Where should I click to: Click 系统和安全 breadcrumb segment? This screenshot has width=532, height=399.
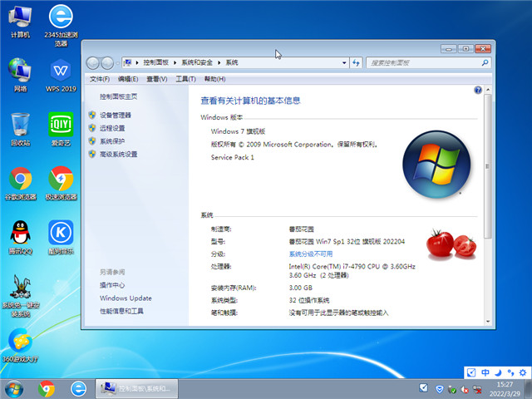197,63
